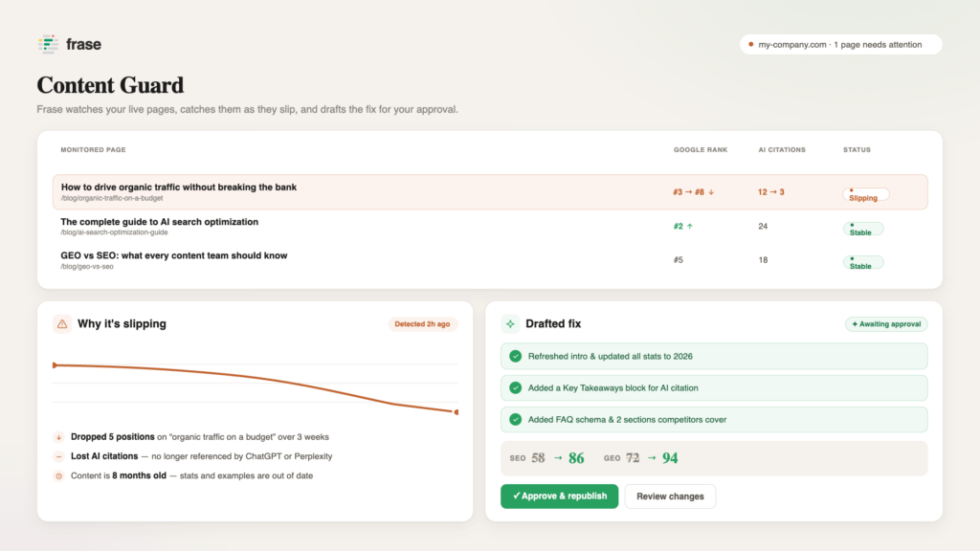Click the SEO score 86 value

coord(576,458)
